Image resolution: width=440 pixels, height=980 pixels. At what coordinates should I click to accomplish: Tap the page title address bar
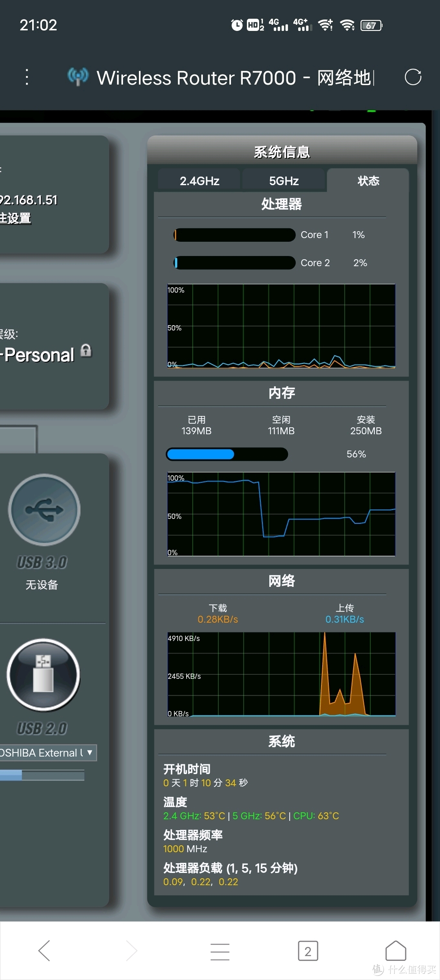(235, 77)
